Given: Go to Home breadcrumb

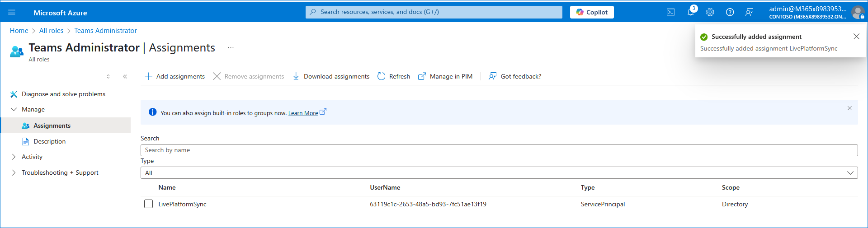Looking at the screenshot, I should [x=19, y=31].
